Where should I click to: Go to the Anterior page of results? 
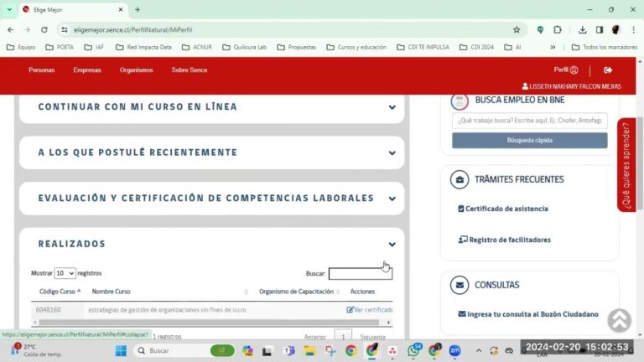(x=315, y=337)
